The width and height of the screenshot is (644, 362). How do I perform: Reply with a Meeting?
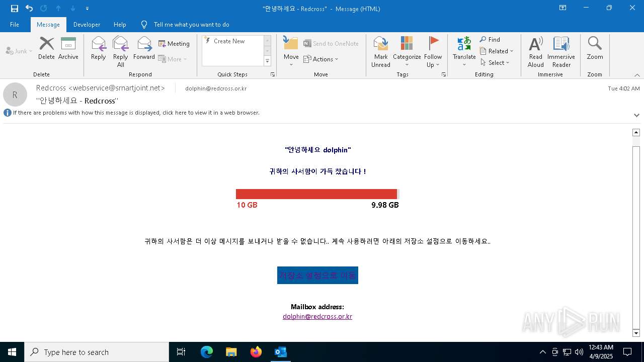click(174, 44)
